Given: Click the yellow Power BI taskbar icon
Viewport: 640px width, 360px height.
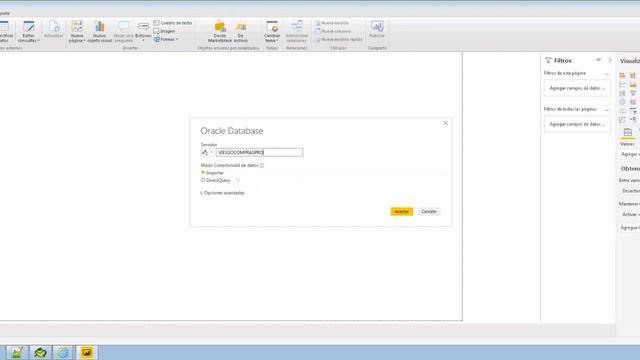Looking at the screenshot, I should coord(87,352).
